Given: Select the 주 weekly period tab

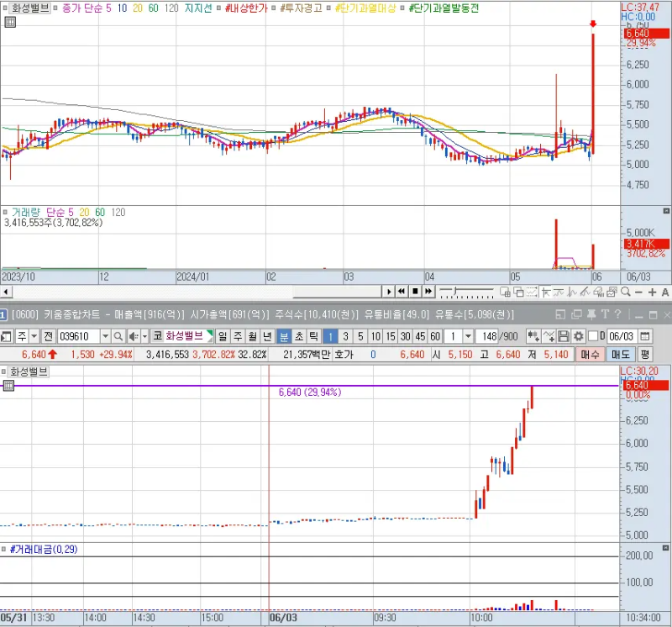Looking at the screenshot, I should [x=238, y=336].
